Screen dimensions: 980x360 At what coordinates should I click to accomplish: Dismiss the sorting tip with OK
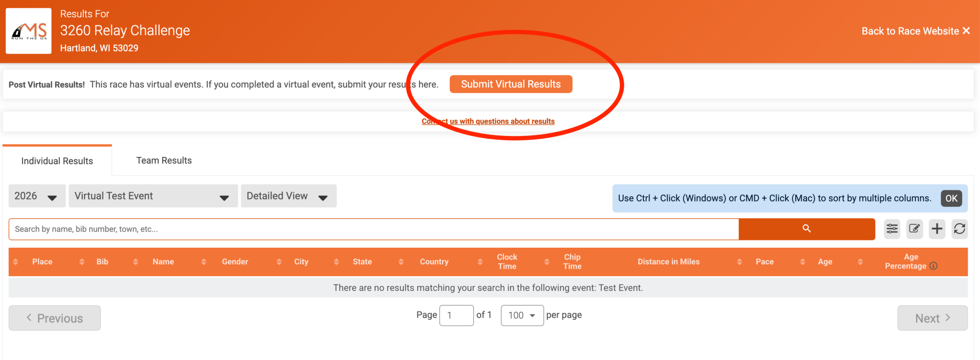951,198
